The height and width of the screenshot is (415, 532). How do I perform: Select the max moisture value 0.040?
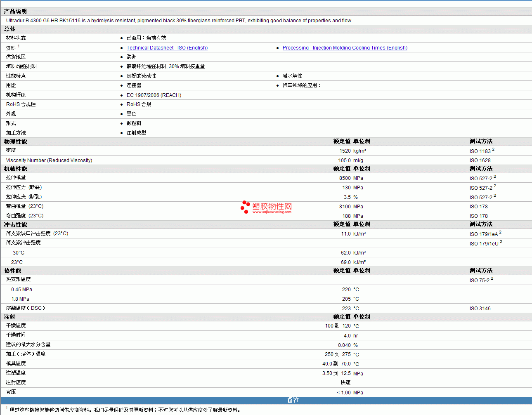(345, 345)
